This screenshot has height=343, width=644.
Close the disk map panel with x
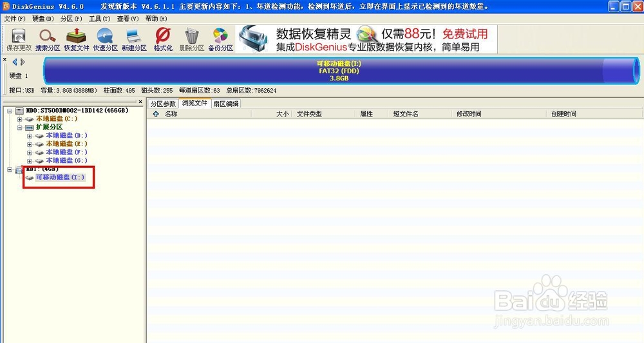(5, 59)
